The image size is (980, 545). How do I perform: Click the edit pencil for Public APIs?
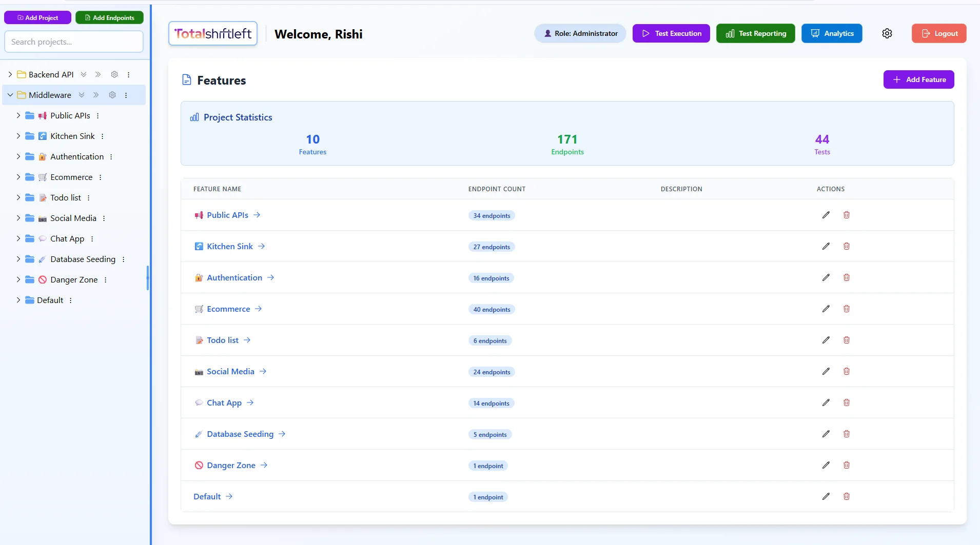click(826, 215)
